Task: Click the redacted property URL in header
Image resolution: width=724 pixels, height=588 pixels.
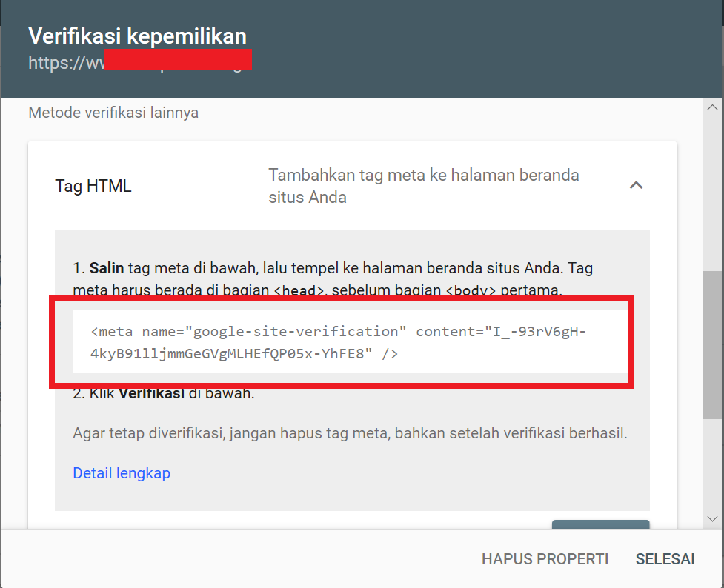Action: pos(139,63)
